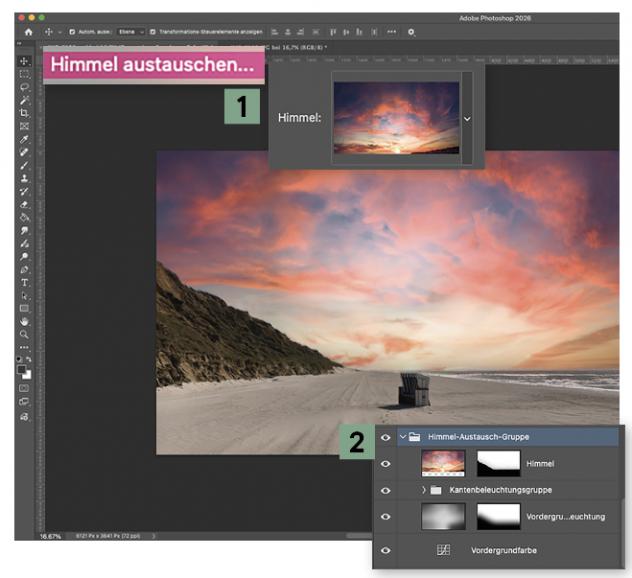Select the Lasso tool

click(25, 87)
